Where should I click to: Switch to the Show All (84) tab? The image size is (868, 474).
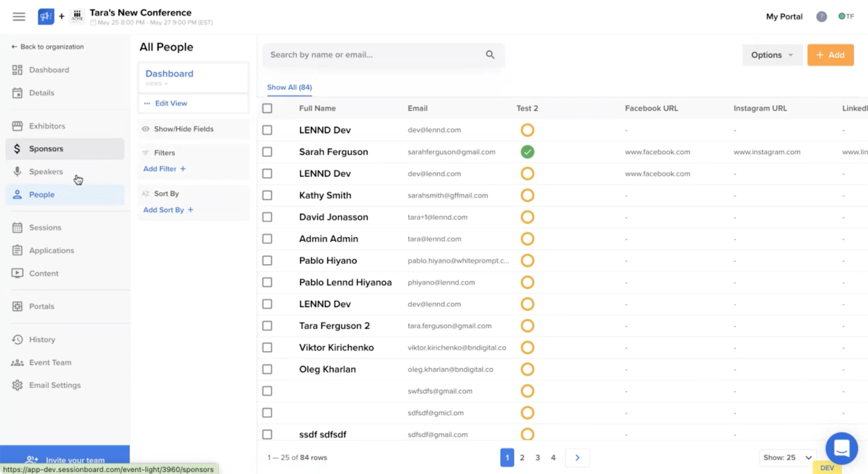(x=289, y=87)
